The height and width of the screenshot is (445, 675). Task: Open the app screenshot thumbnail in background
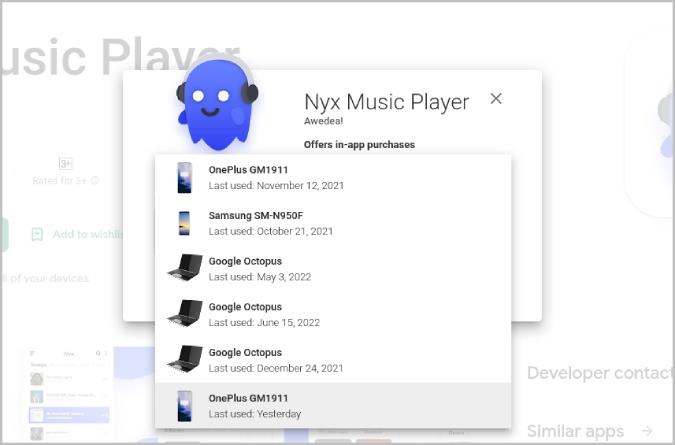click(x=69, y=393)
